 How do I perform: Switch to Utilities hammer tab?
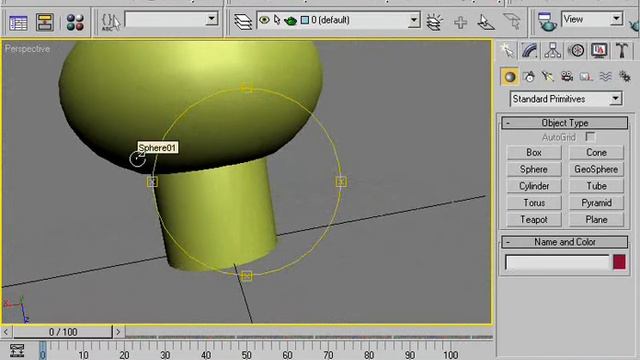tap(622, 51)
